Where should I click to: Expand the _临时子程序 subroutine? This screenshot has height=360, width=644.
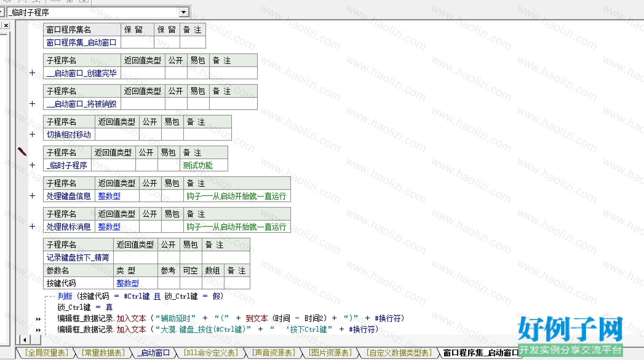(32, 165)
